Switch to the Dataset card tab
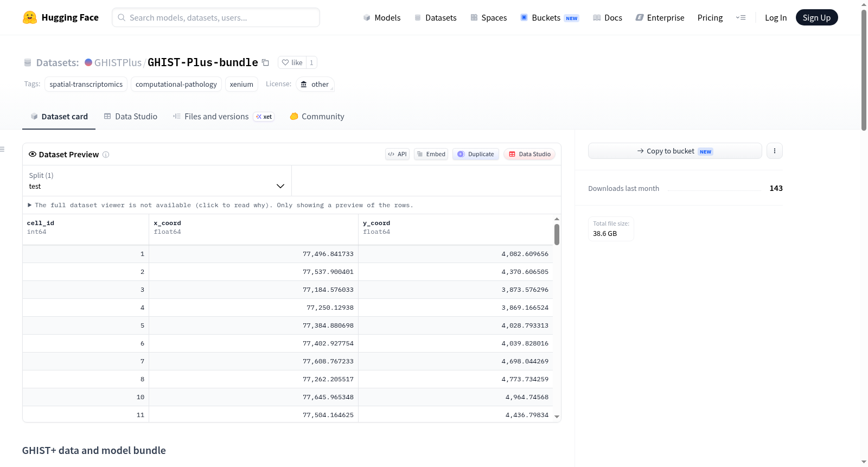Viewport: 868px width, 467px height. tap(59, 117)
